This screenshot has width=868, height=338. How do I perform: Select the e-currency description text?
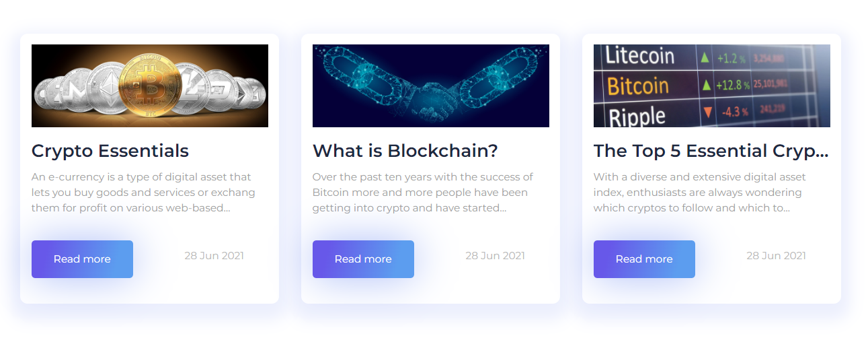[x=143, y=193]
